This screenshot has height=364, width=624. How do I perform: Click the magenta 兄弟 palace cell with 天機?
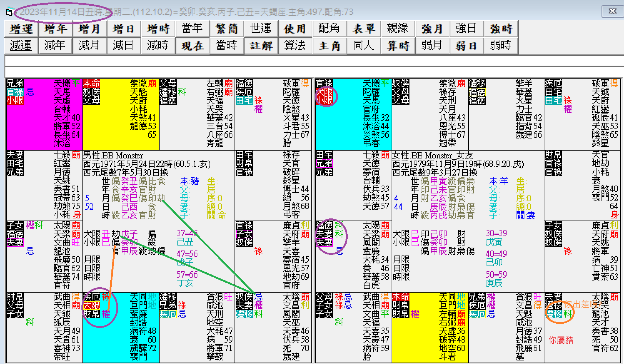point(44,114)
